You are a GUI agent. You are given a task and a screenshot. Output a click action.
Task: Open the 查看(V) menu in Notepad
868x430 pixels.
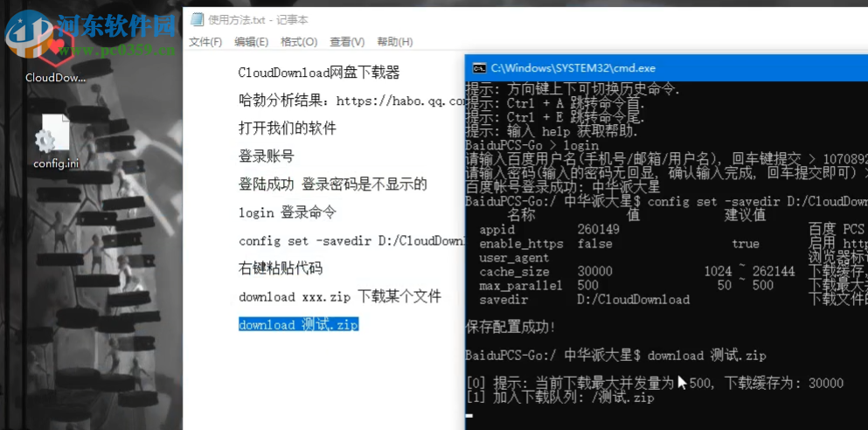[x=347, y=42]
